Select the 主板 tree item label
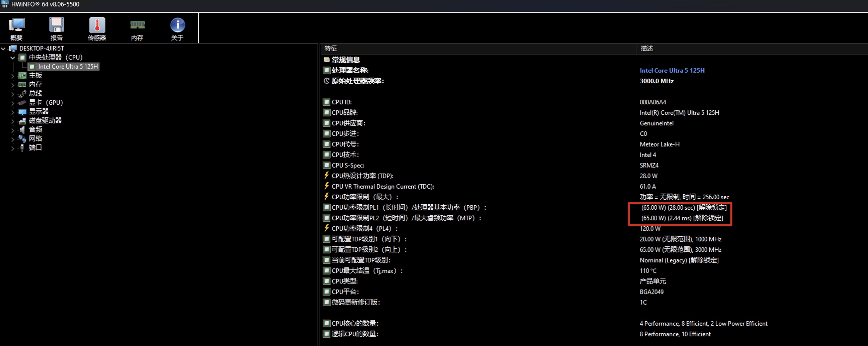Screen dimensions: 868x346 tap(35, 75)
